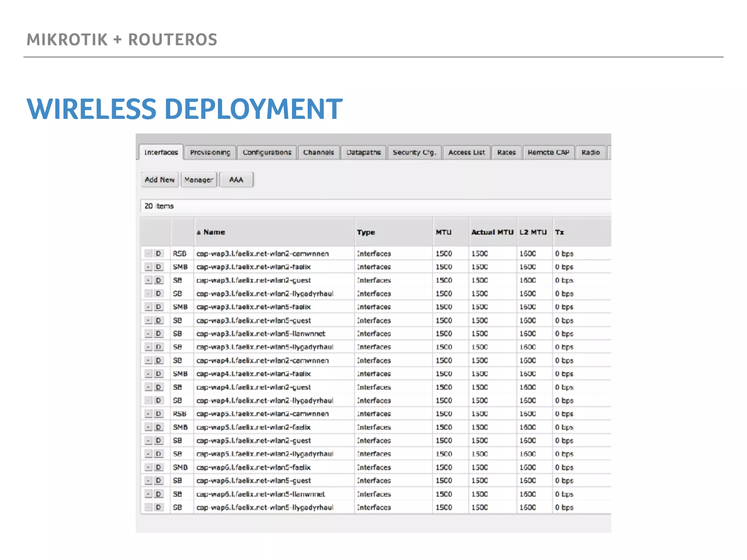Open interface cap-wap6.l.faelix.net-wlan5-llanwnnet

pos(261,494)
